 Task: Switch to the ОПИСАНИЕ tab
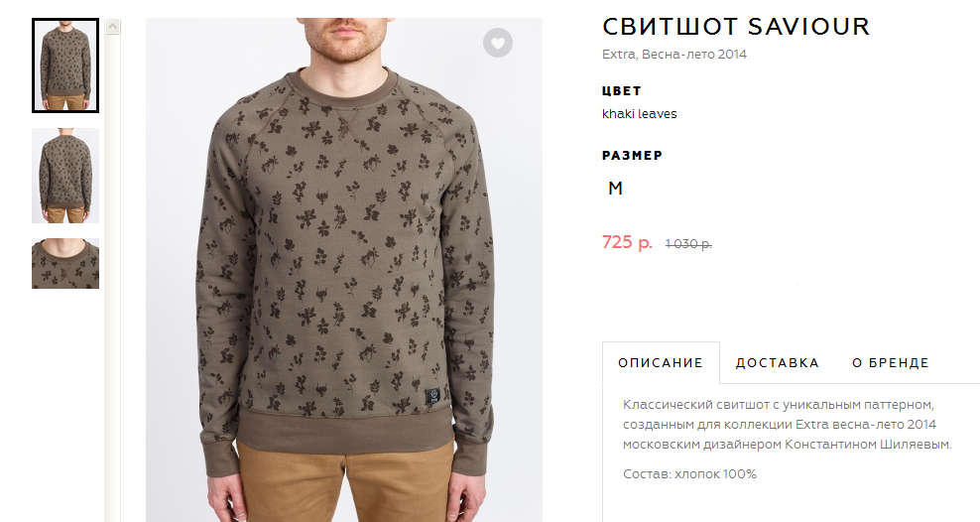pyautogui.click(x=661, y=362)
